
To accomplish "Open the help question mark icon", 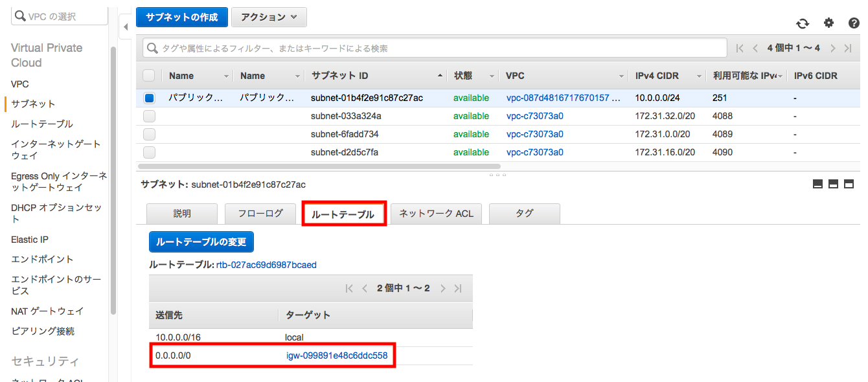I will [854, 23].
